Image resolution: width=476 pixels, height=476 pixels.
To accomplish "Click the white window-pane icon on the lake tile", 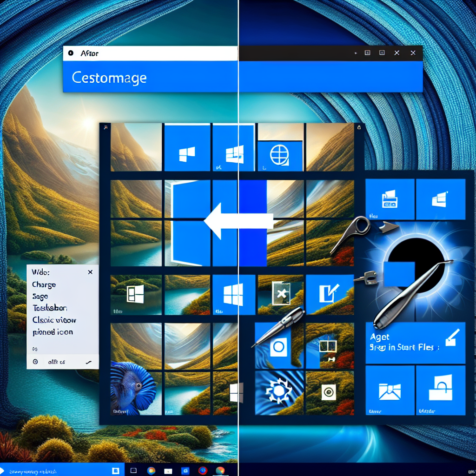I will (135, 294).
